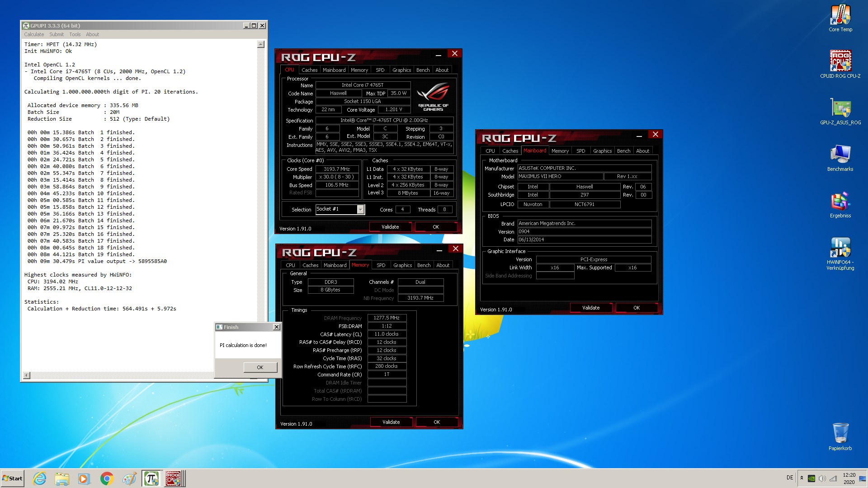Open the Papierkorb recycle bin

(840, 436)
